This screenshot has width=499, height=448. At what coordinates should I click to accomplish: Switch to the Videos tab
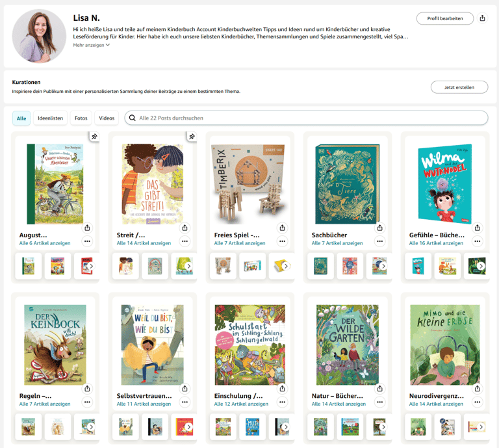click(107, 118)
